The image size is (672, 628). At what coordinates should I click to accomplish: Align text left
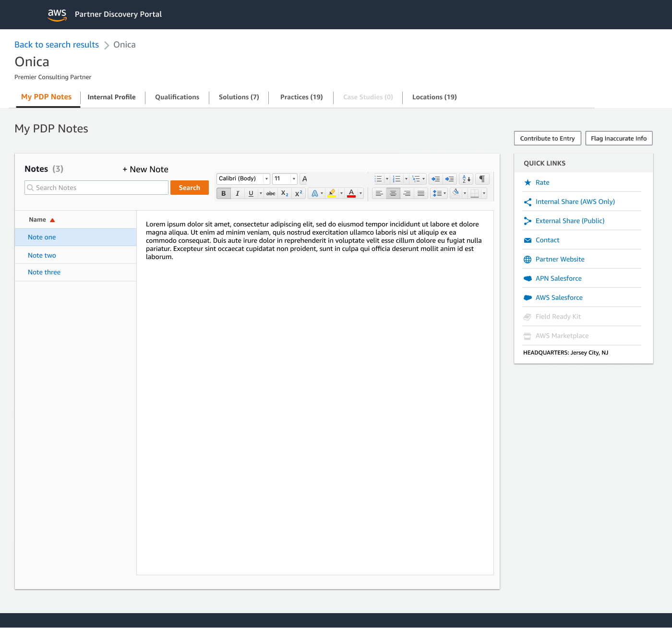(379, 193)
